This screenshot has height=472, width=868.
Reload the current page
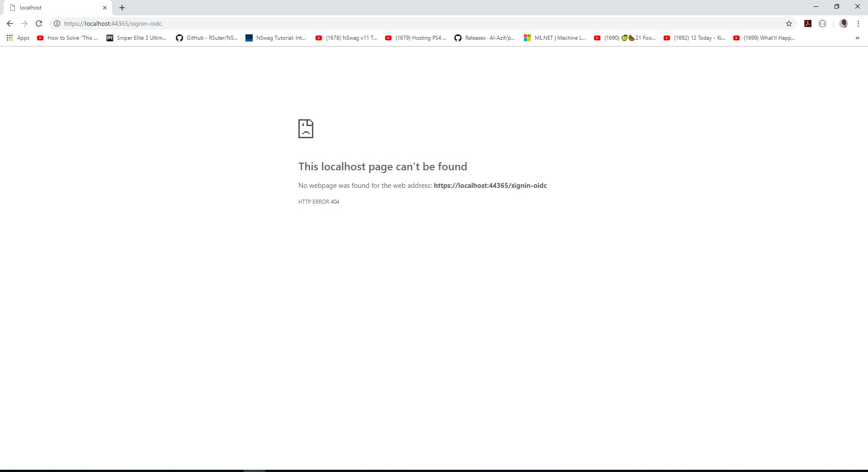(x=39, y=23)
